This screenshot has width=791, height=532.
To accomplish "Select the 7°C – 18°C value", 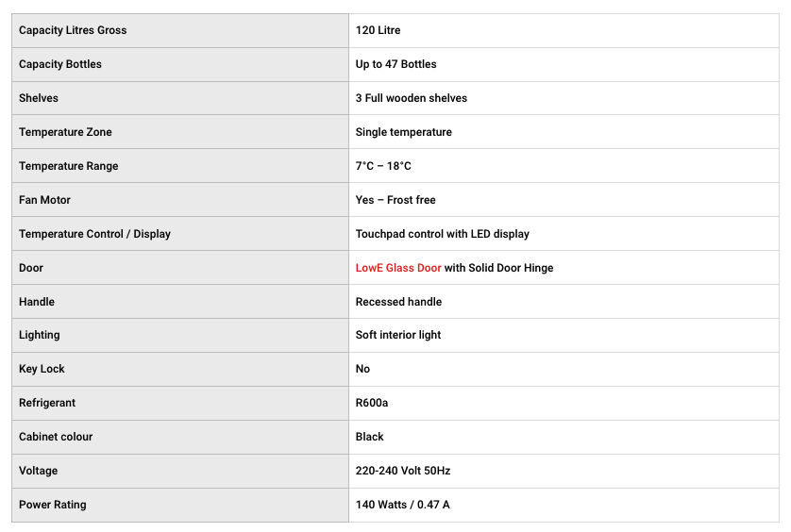I will click(383, 166).
